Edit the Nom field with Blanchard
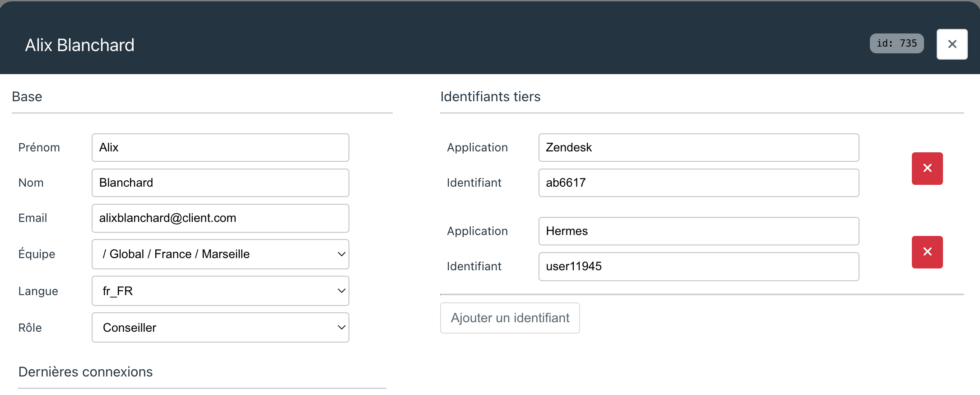 click(x=220, y=183)
